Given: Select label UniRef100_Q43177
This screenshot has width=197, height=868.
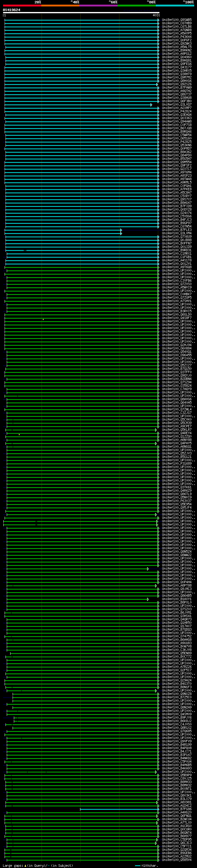Looking at the screenshot, I should 177,67.
